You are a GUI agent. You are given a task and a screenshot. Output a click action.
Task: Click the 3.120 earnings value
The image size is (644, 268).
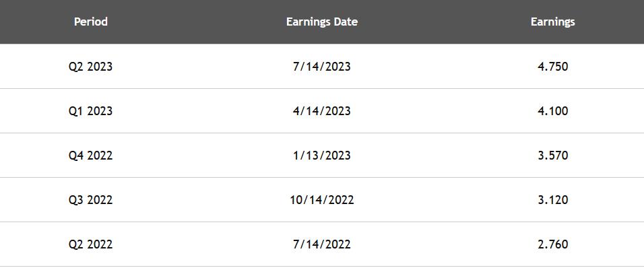pos(553,200)
